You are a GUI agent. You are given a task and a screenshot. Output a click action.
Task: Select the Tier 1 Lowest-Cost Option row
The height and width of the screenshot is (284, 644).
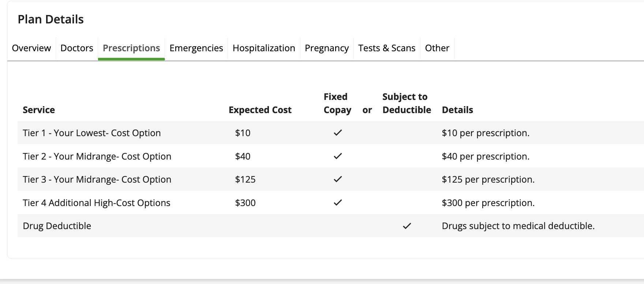92,133
